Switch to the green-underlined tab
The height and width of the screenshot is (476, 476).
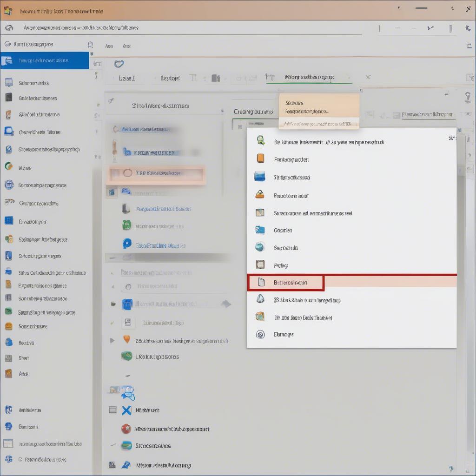[309, 78]
